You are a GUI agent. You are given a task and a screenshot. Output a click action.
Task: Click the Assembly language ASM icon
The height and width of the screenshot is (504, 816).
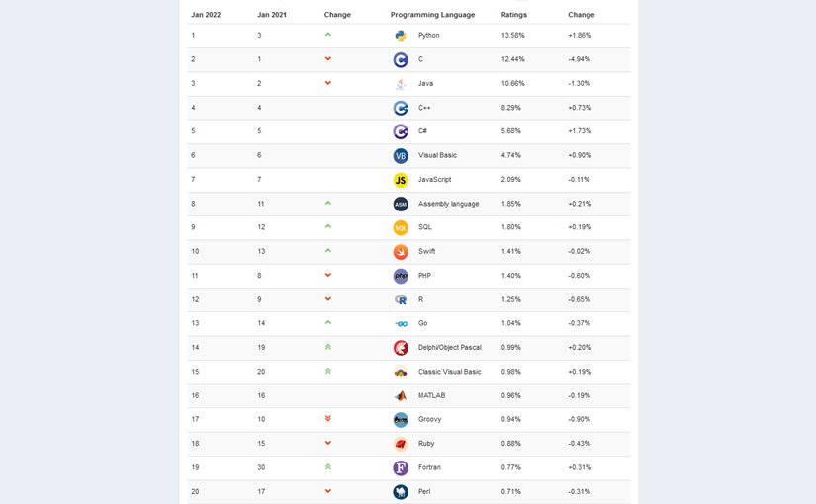pyautogui.click(x=401, y=204)
